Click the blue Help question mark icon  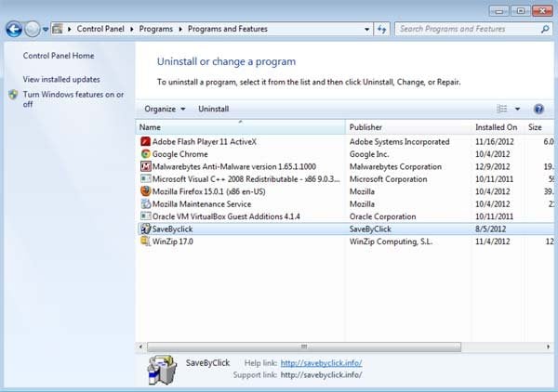pos(538,109)
